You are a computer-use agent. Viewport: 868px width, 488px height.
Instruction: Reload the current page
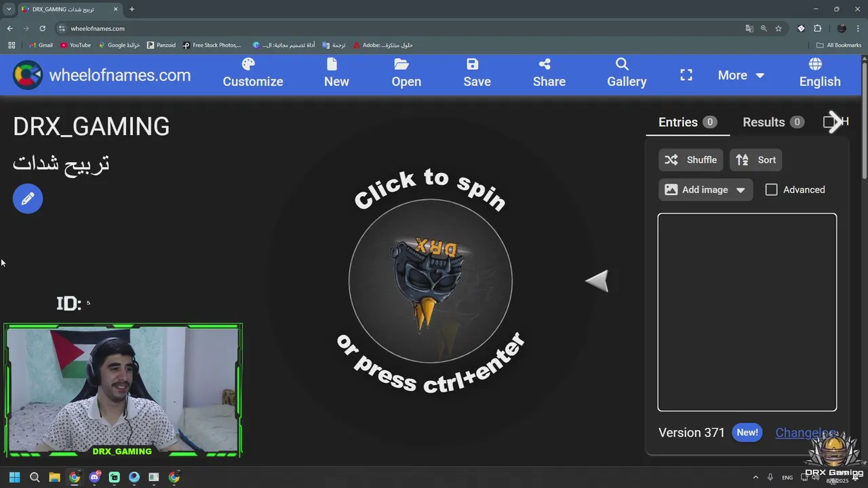pyautogui.click(x=42, y=28)
